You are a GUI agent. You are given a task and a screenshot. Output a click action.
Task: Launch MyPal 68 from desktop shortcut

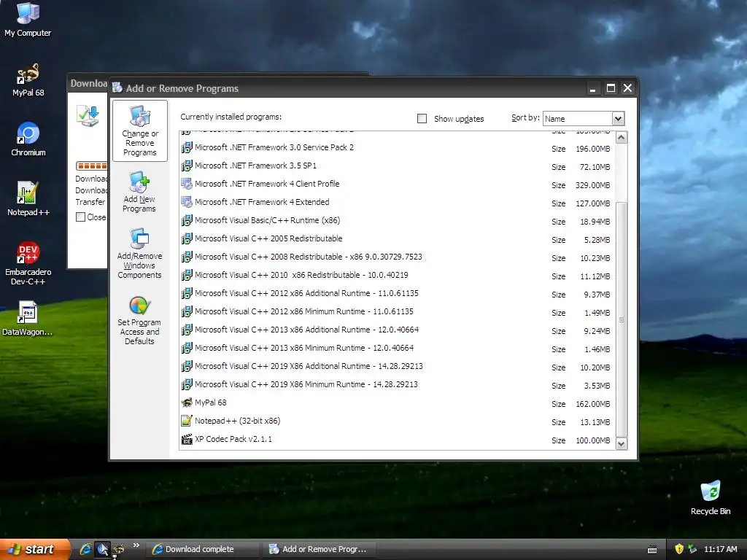[x=28, y=80]
